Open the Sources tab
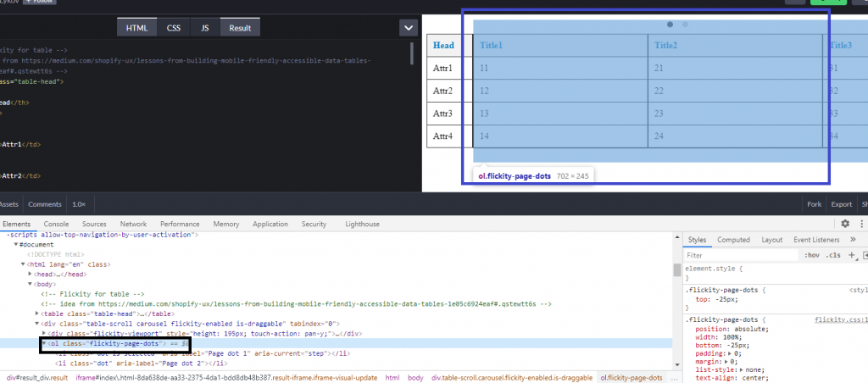 (x=94, y=225)
